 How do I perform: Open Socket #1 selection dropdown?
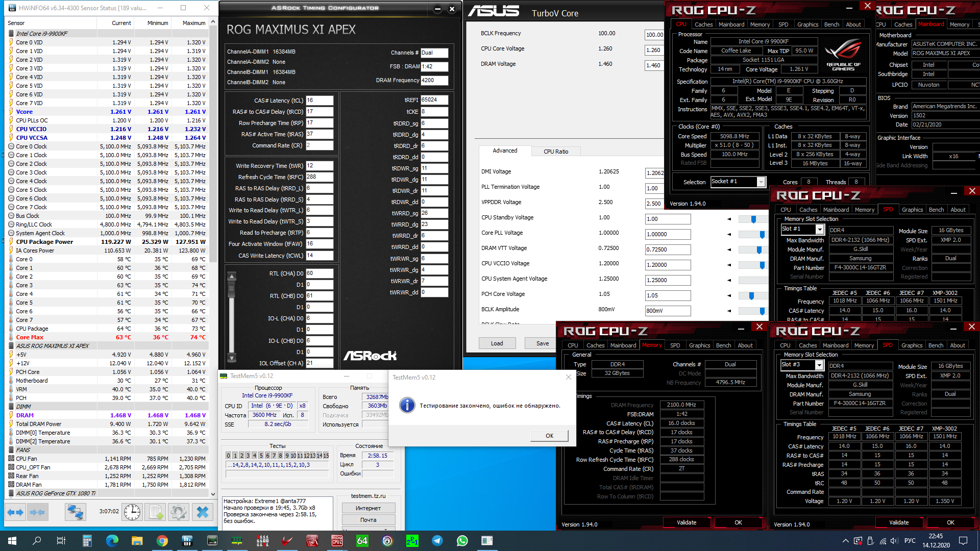[x=761, y=182]
